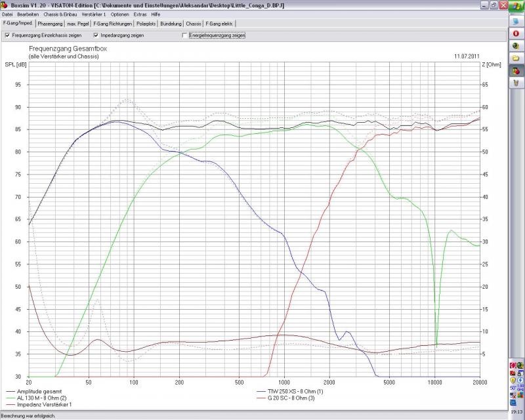This screenshot has height=420, width=525.
Task: Click the yellow security shield tray icon
Action: tap(513, 379)
